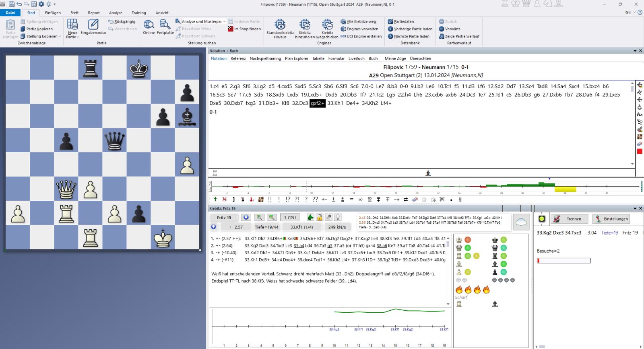Open the Analyse und Musterpartien dropdown
Viewport: 644px width, 349px height.
224,22
